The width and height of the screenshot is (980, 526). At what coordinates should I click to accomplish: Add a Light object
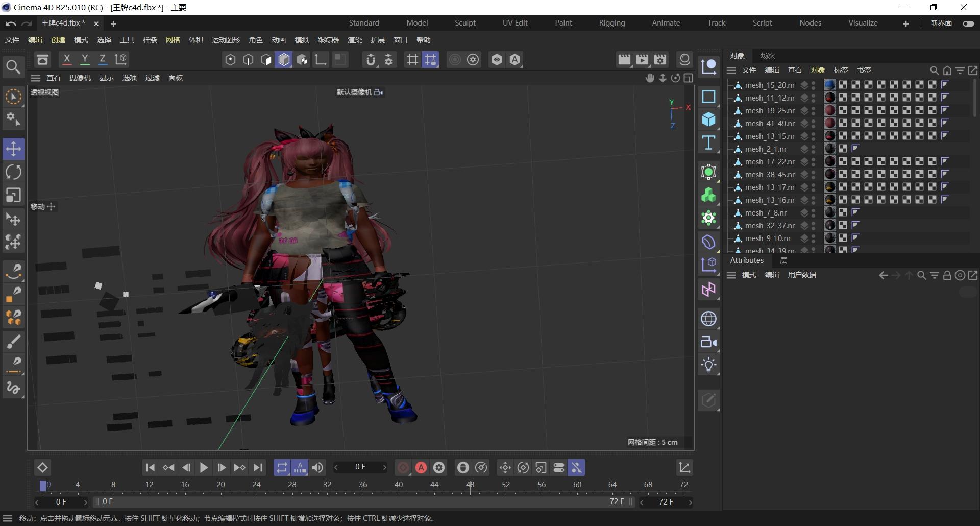(x=709, y=365)
